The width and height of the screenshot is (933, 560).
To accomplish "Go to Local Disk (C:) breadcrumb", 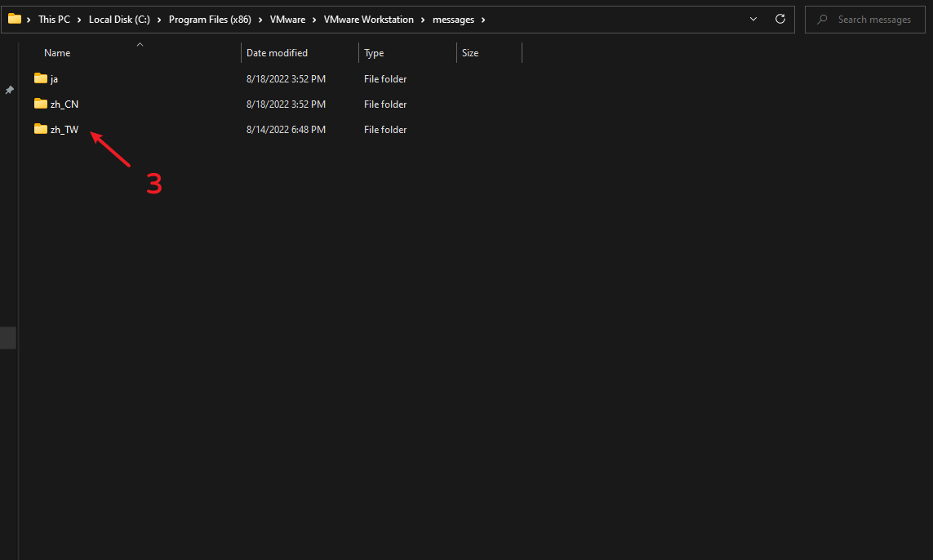I will tap(119, 20).
